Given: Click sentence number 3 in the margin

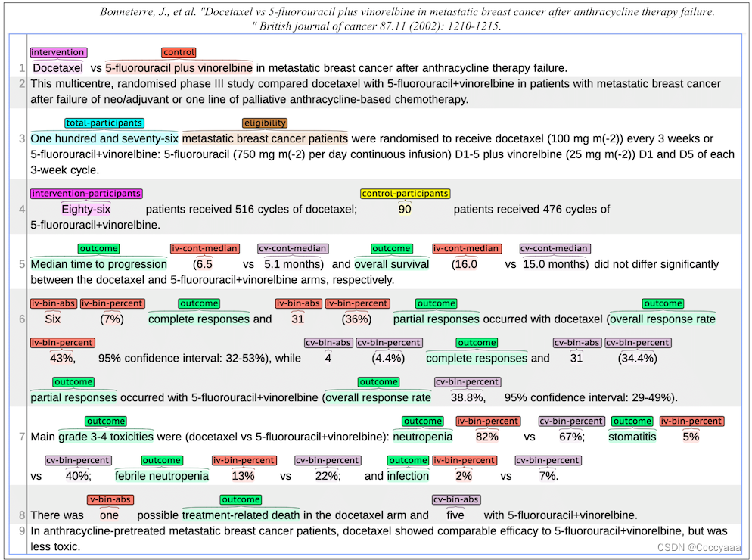Looking at the screenshot, I should 22,138.
